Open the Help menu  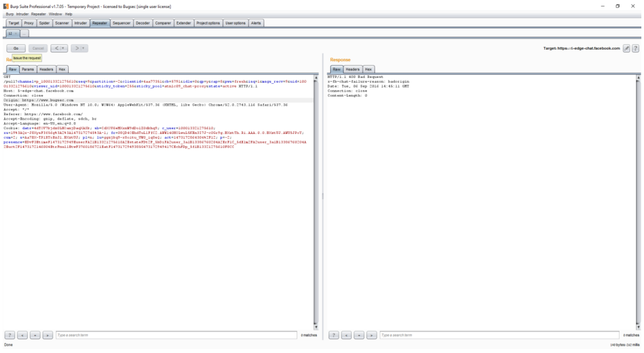click(x=69, y=14)
